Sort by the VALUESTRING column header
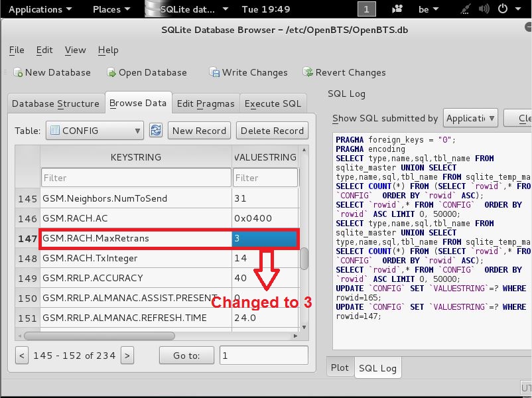Screen dimensions: 532x398 pos(265,157)
